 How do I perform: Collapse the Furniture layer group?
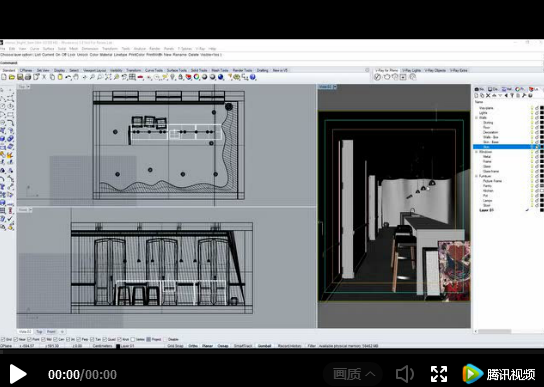pos(476,176)
